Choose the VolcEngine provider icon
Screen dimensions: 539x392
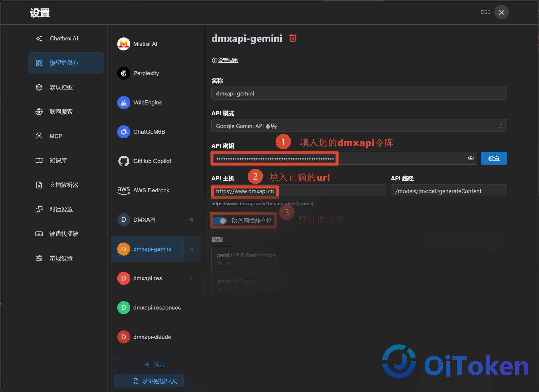tap(123, 103)
